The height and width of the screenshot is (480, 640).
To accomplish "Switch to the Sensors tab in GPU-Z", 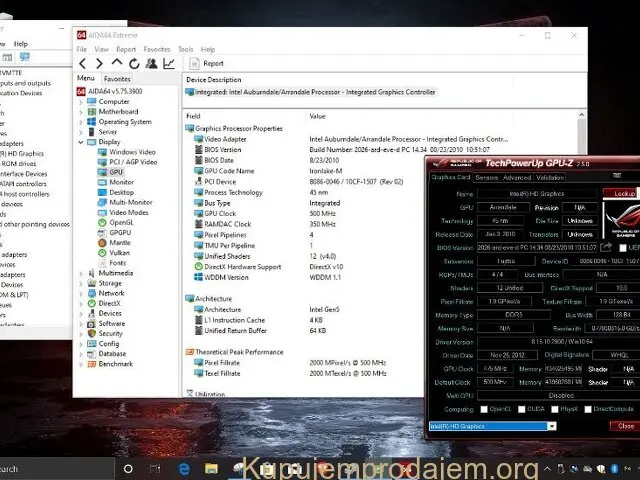I will pos(487,177).
